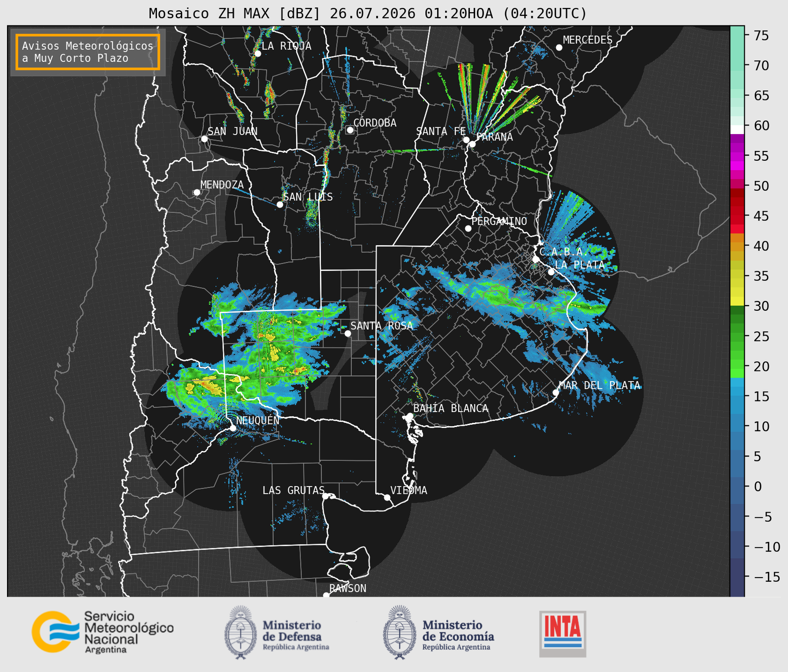788x672 pixels.
Task: Click the INTA logo
Action: pos(562,634)
